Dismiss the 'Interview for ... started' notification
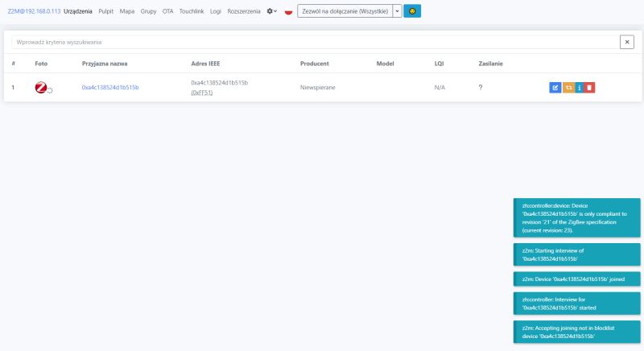 (576, 304)
